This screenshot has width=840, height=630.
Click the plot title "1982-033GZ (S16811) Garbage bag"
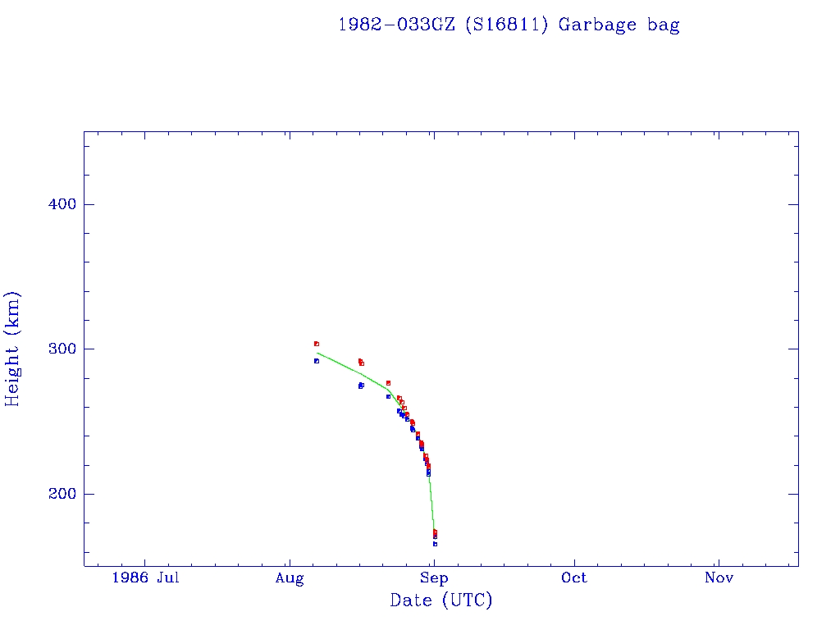point(509,25)
